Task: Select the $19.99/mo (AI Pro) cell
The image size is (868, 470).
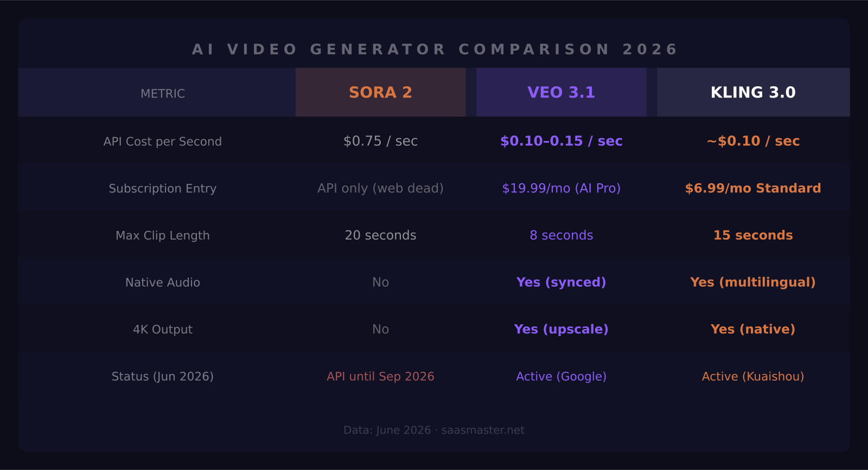Action: (561, 188)
